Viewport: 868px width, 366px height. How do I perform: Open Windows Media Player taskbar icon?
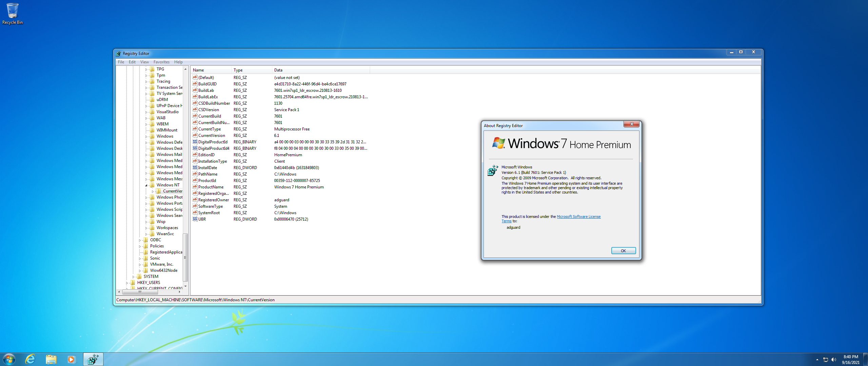71,359
